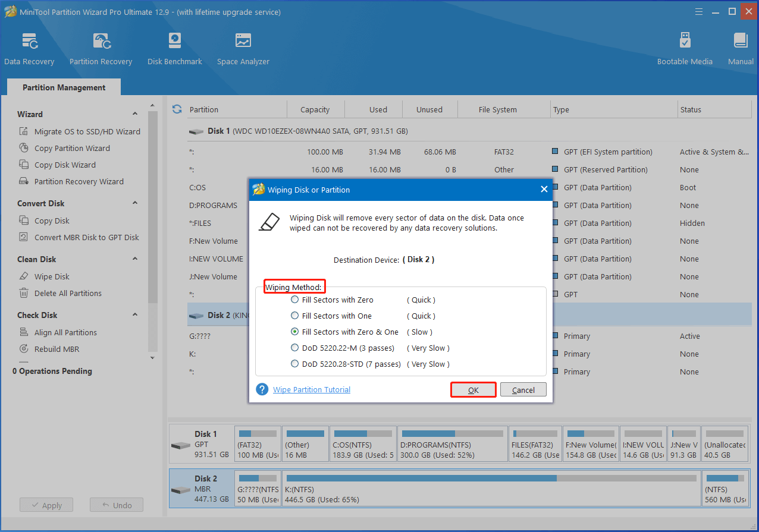The image size is (759, 532).
Task: Refresh the partition list with the refresh icon
Action: click(177, 109)
